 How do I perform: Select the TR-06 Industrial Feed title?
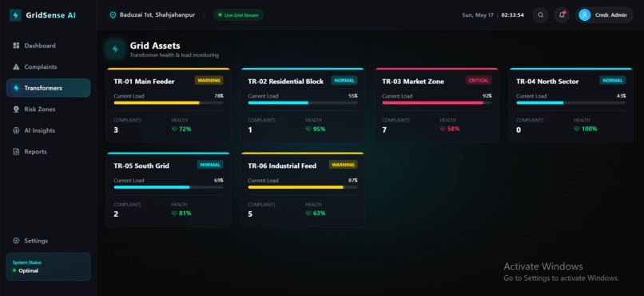click(x=282, y=166)
